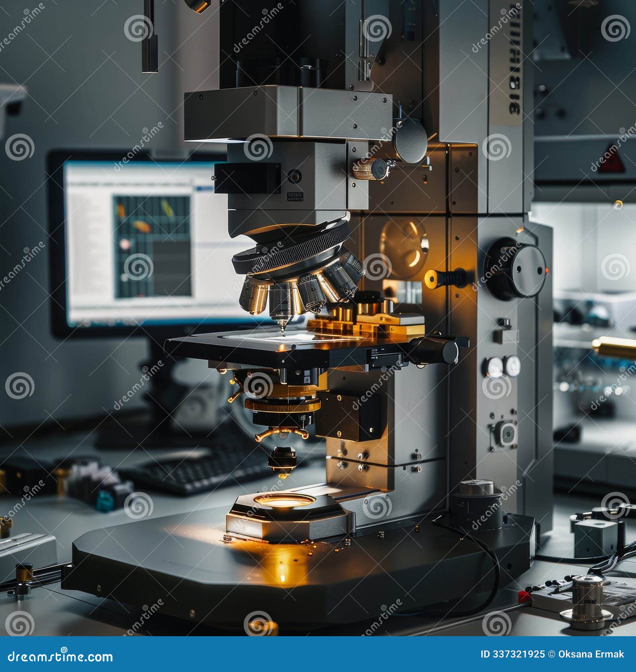This screenshot has width=636, height=672.
Task: Click the ID 337321925 text
Action: pyautogui.click(x=513, y=654)
